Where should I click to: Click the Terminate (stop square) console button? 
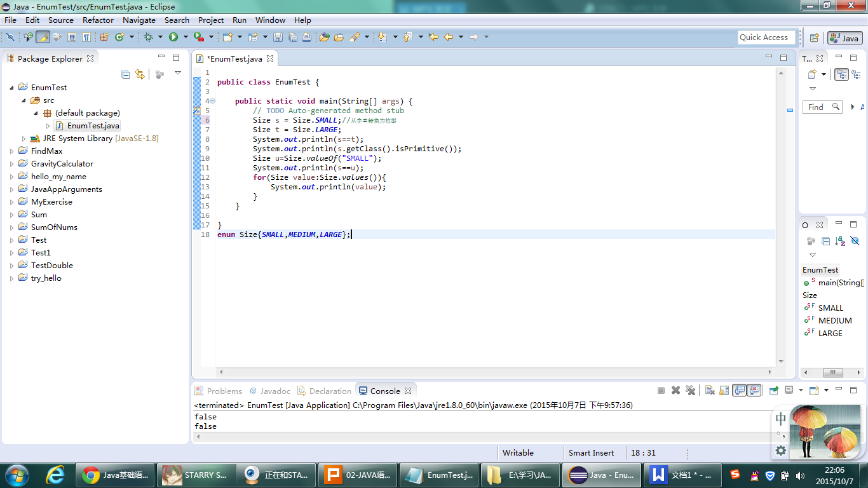coord(661,390)
